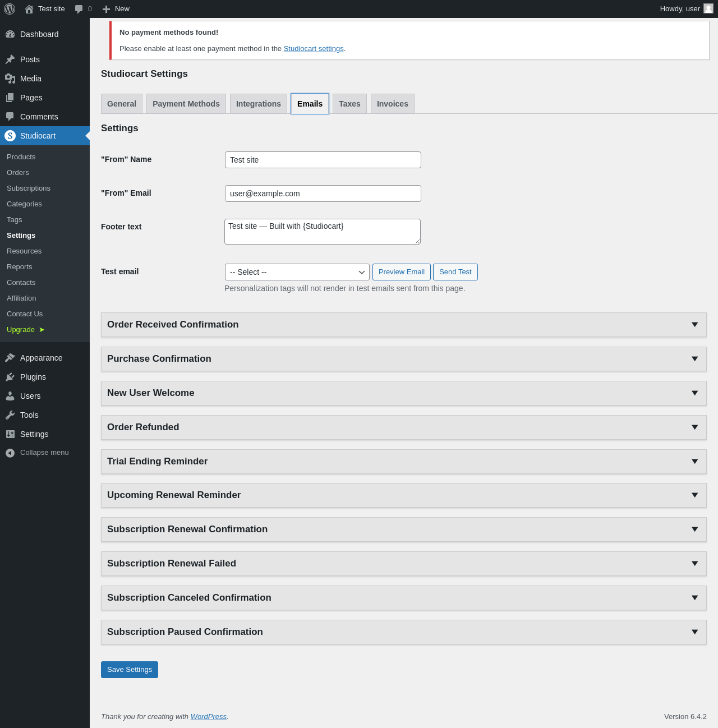Screen dimensions: 718x728
Task: Click the Footer text textarea
Action: tap(323, 232)
